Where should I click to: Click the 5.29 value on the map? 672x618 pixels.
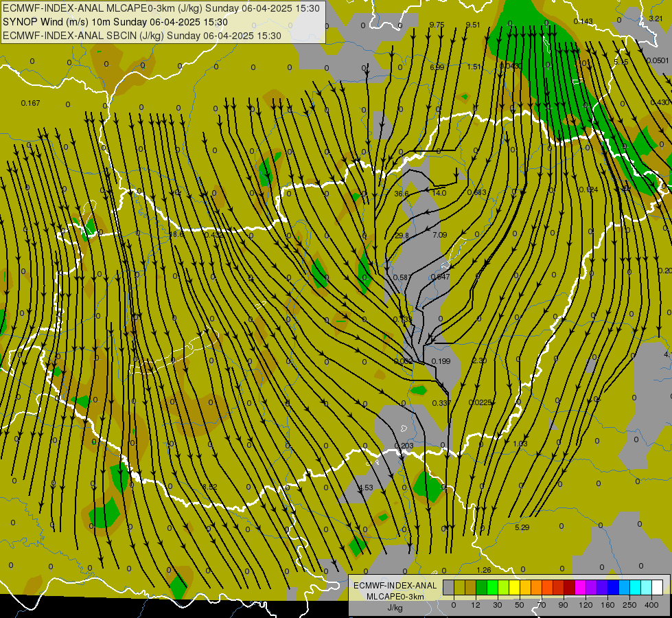522,527
